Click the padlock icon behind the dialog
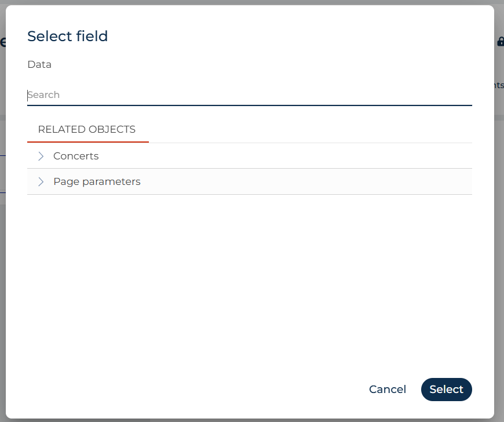This screenshot has height=422, width=504. 501,42
